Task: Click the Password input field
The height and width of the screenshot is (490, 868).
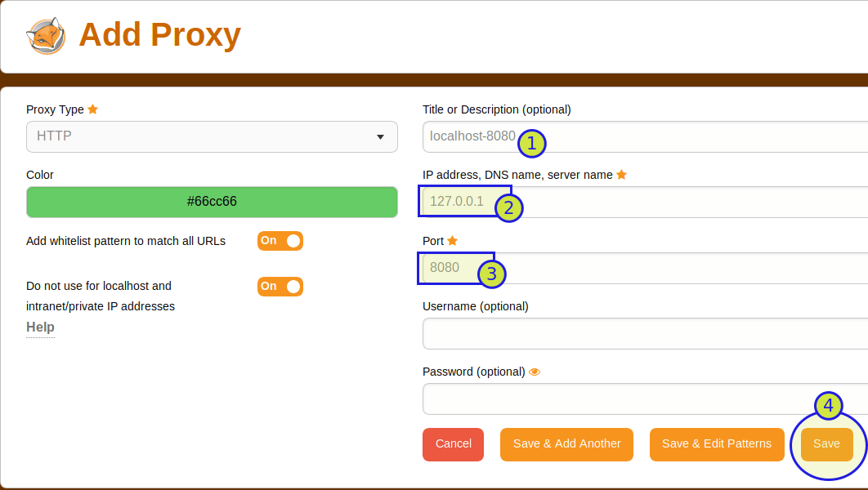Action: pyautogui.click(x=645, y=399)
